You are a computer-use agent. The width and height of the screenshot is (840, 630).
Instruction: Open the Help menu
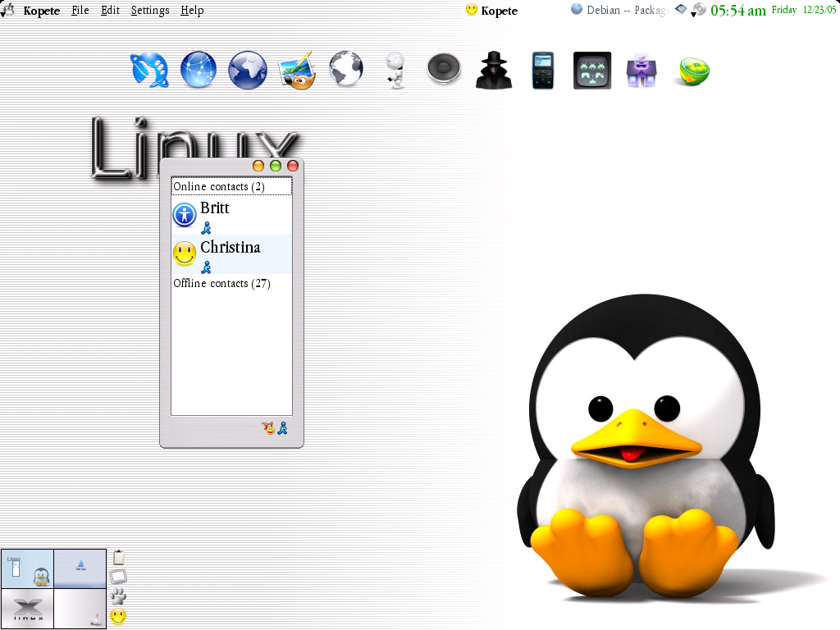coord(192,10)
